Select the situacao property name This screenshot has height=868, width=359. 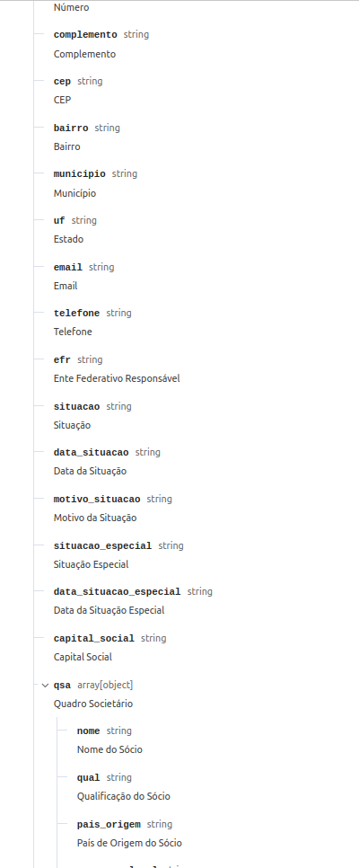point(77,406)
